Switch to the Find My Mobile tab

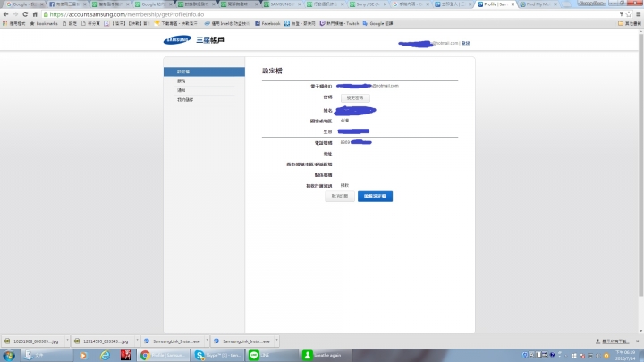pos(538,4)
